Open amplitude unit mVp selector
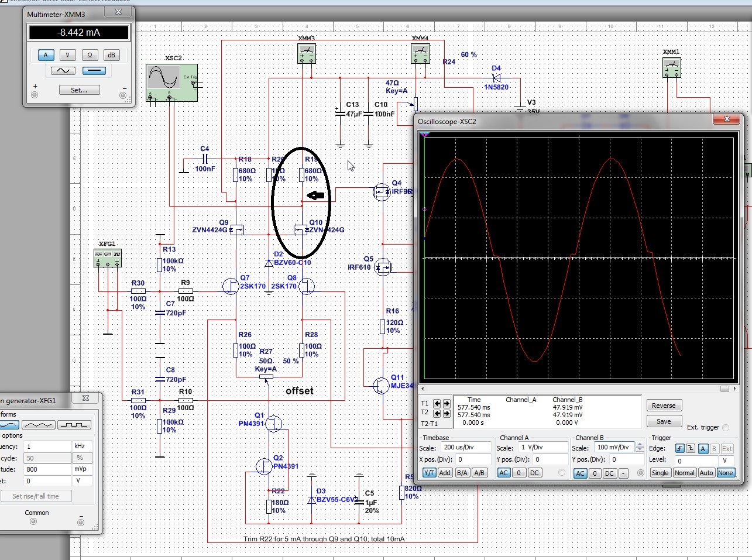The image size is (752, 560). [x=82, y=469]
